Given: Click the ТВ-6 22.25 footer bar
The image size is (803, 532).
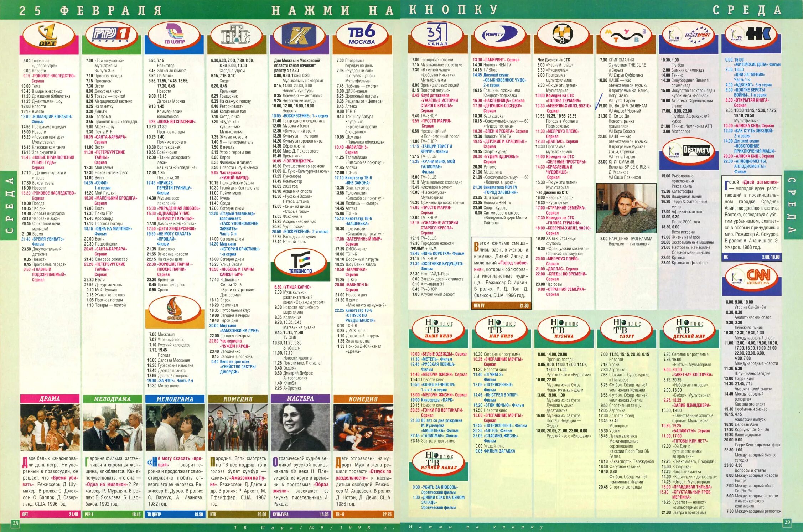Looking at the screenshot, I should click(363, 514).
